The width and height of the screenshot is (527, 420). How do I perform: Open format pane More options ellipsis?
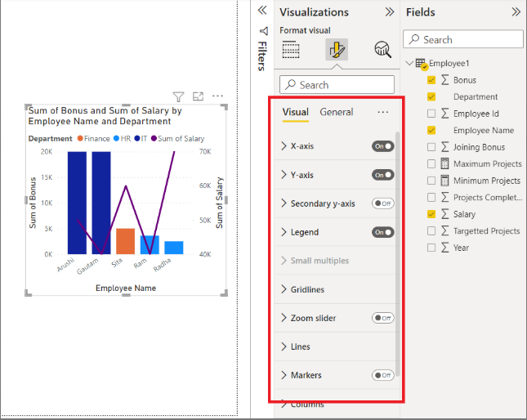coord(383,112)
